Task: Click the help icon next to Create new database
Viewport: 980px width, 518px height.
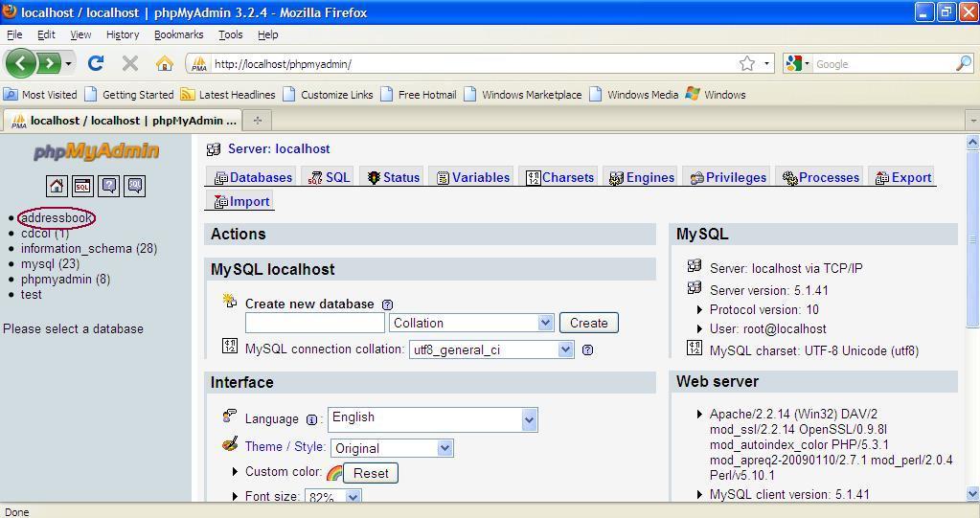Action: (x=388, y=304)
